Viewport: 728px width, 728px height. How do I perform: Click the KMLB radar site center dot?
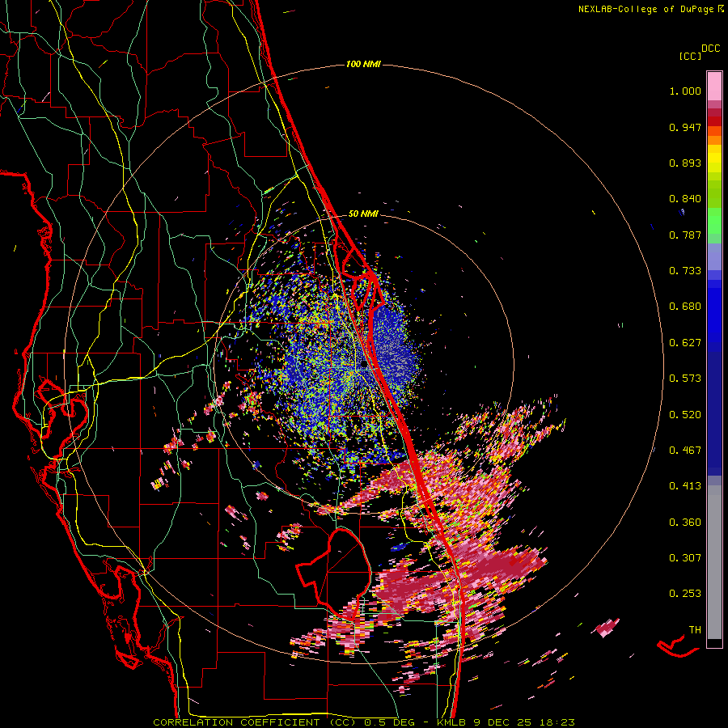coord(363,365)
